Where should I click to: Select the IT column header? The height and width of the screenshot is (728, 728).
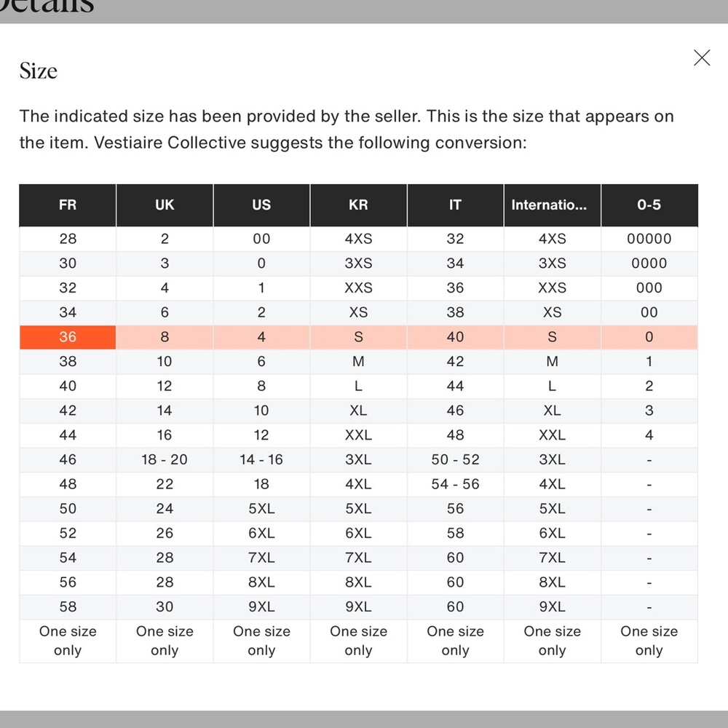click(456, 205)
